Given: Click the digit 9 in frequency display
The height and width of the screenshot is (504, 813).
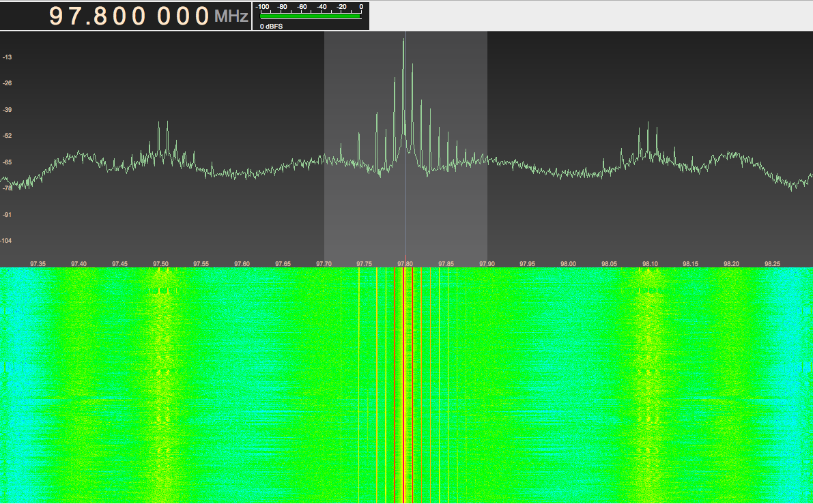Looking at the screenshot, I should (x=59, y=16).
